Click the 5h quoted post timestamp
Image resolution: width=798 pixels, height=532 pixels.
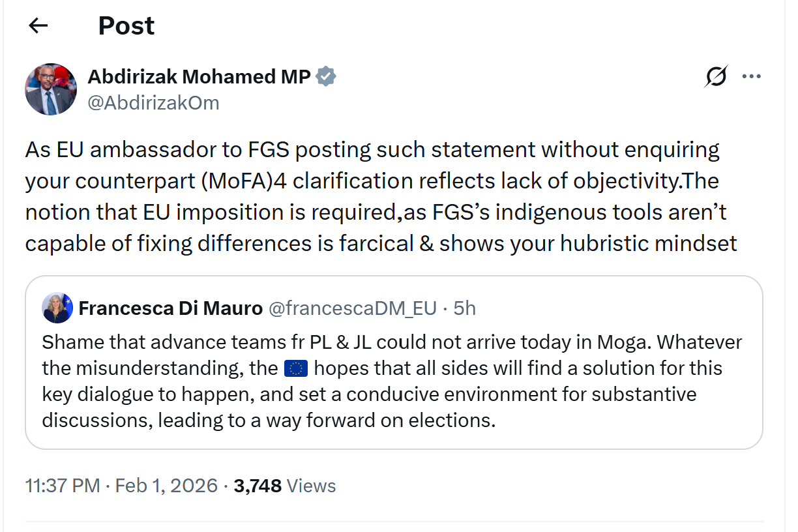464,308
